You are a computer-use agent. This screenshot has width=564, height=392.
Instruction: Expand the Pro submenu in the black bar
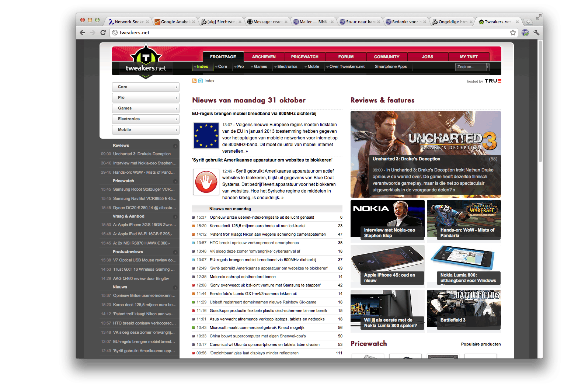pyautogui.click(x=239, y=67)
